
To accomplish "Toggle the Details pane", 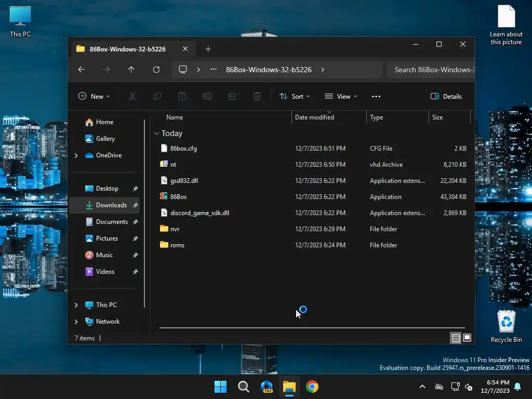I will (446, 96).
